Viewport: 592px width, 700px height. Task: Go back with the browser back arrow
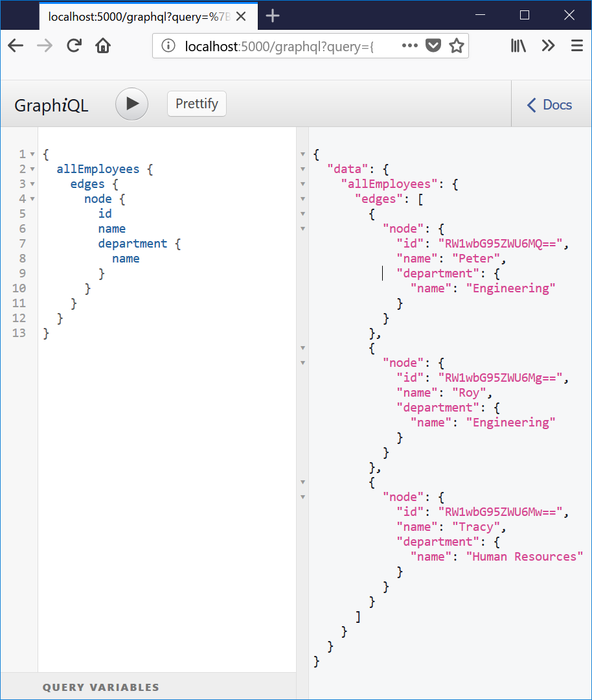16,45
